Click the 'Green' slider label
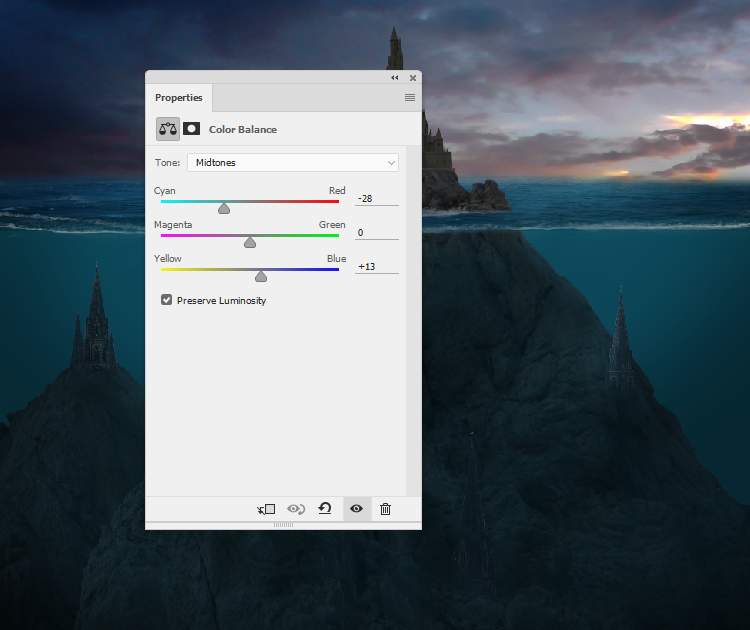 [x=332, y=224]
